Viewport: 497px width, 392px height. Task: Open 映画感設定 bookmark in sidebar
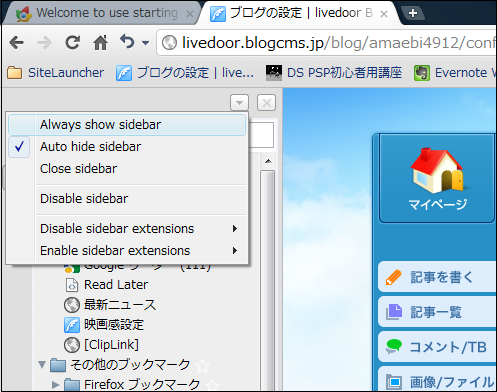point(104,325)
